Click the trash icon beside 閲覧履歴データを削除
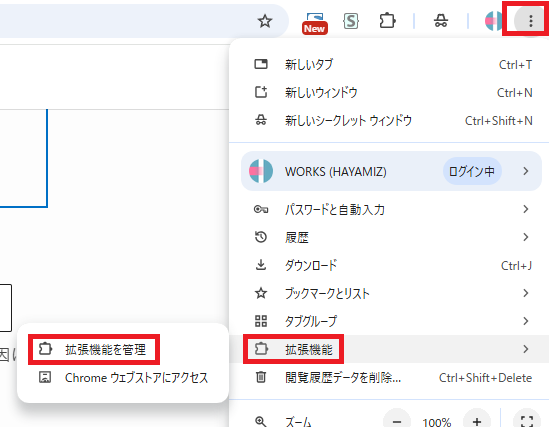The width and height of the screenshot is (549, 427). pos(261,377)
